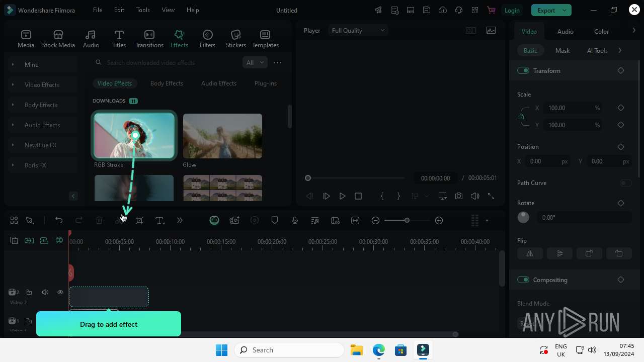Image resolution: width=644 pixels, height=362 pixels.
Task: Lock the Video 2 track
Action: [29, 292]
